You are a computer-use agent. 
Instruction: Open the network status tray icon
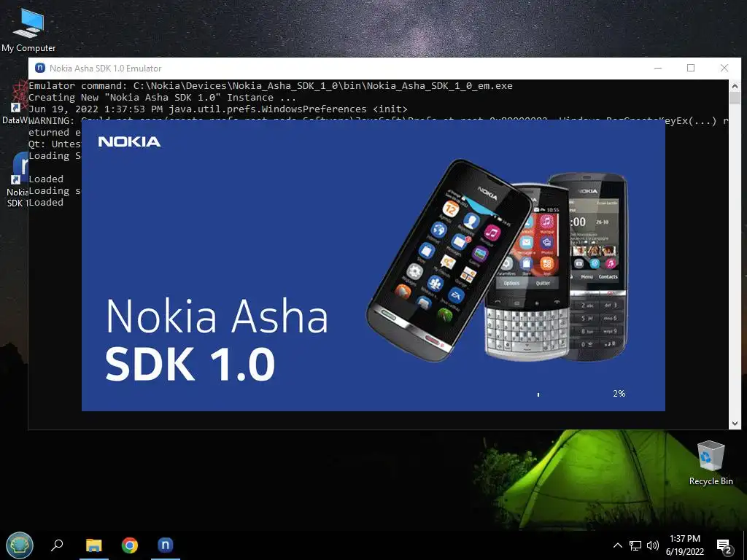[x=635, y=545]
